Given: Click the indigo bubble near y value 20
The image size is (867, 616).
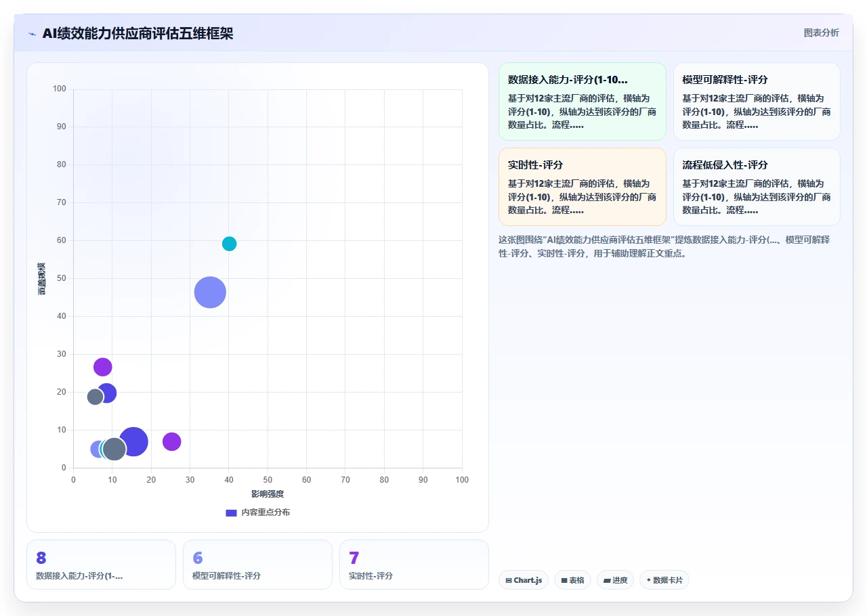Looking at the screenshot, I should click(107, 393).
